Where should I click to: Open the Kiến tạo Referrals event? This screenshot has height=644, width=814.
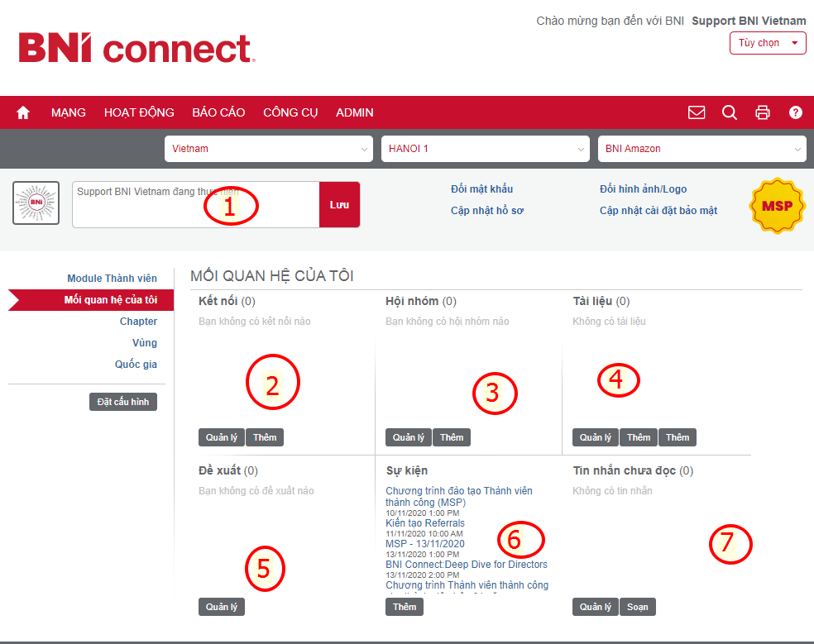tap(425, 523)
